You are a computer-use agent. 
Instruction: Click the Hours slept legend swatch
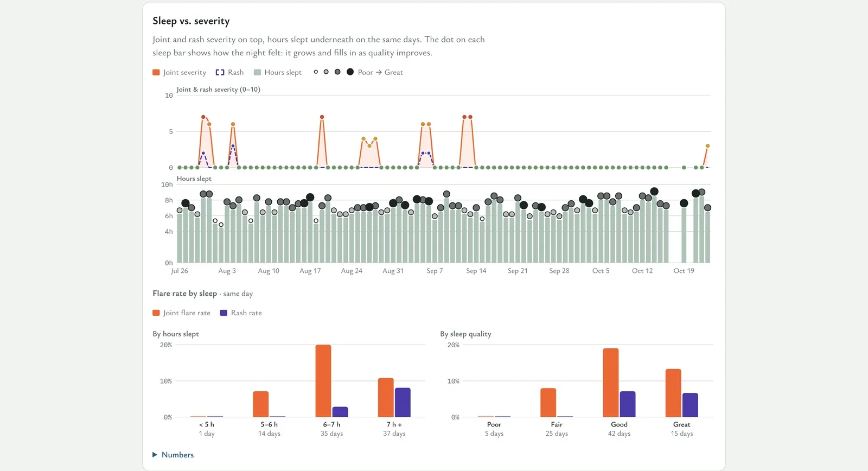point(258,72)
